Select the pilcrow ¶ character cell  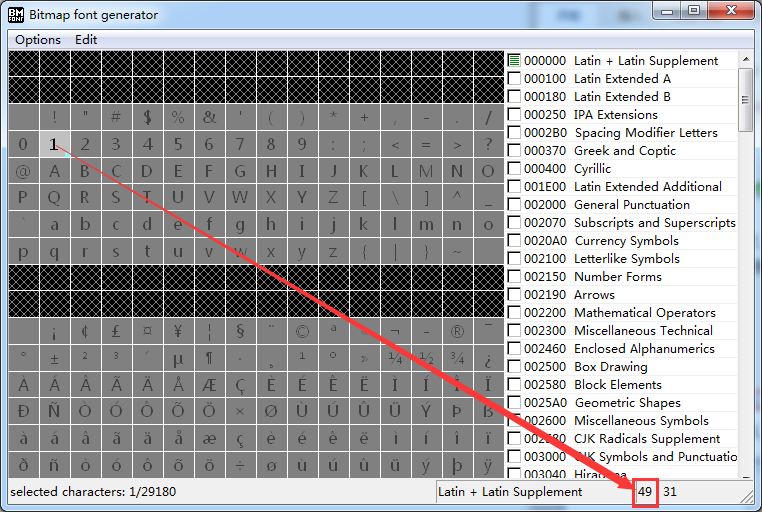tap(209, 358)
